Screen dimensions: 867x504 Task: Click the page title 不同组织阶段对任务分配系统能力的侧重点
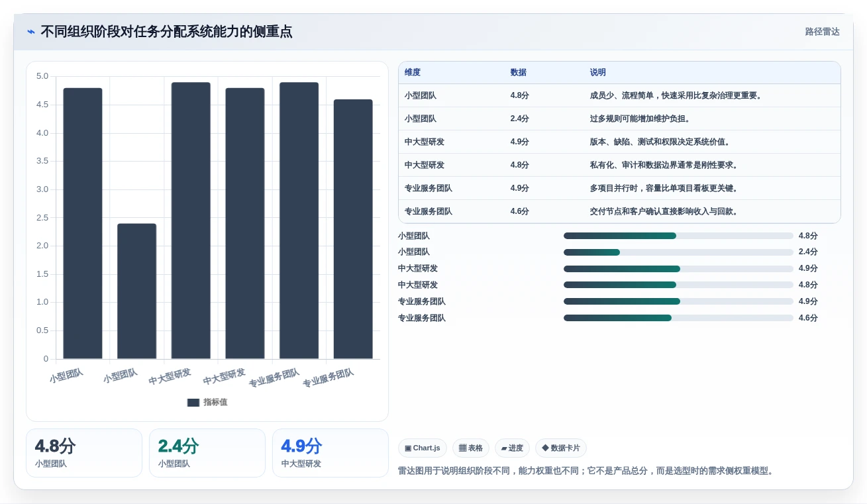click(166, 32)
